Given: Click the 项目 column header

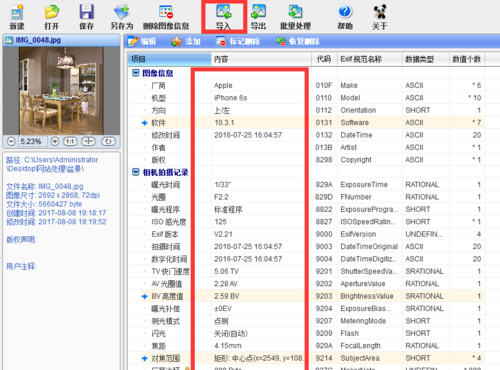Looking at the screenshot, I should [169, 59].
